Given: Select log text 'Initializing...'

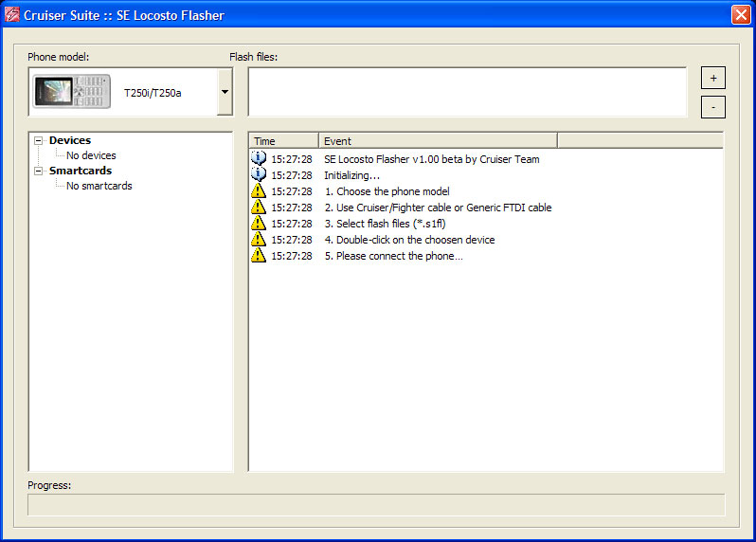Looking at the screenshot, I should point(351,175).
